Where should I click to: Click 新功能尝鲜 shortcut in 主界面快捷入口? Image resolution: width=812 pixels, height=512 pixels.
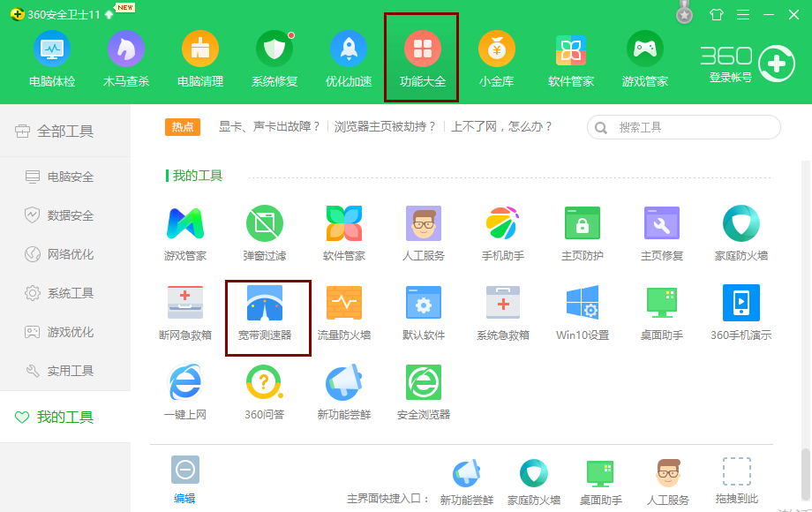(467, 481)
